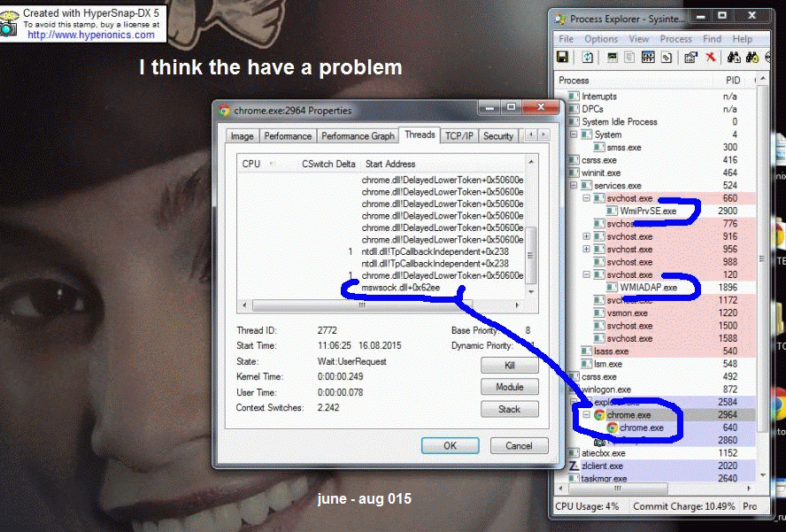
Task: Open the View menu
Action: [639, 39]
